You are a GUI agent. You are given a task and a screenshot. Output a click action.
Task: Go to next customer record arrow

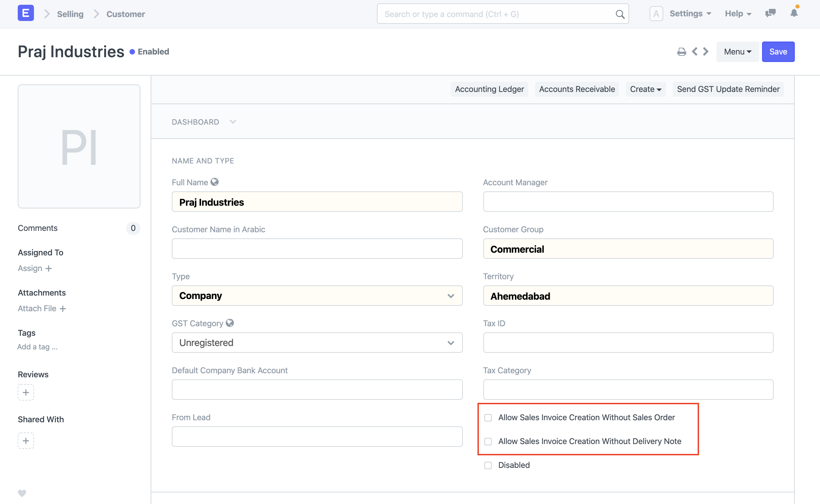(706, 52)
